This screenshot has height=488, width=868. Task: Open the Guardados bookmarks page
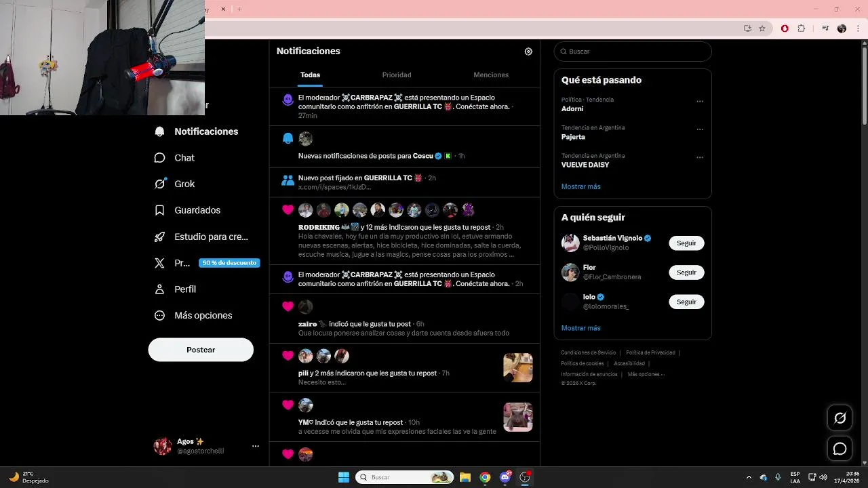coord(188,210)
